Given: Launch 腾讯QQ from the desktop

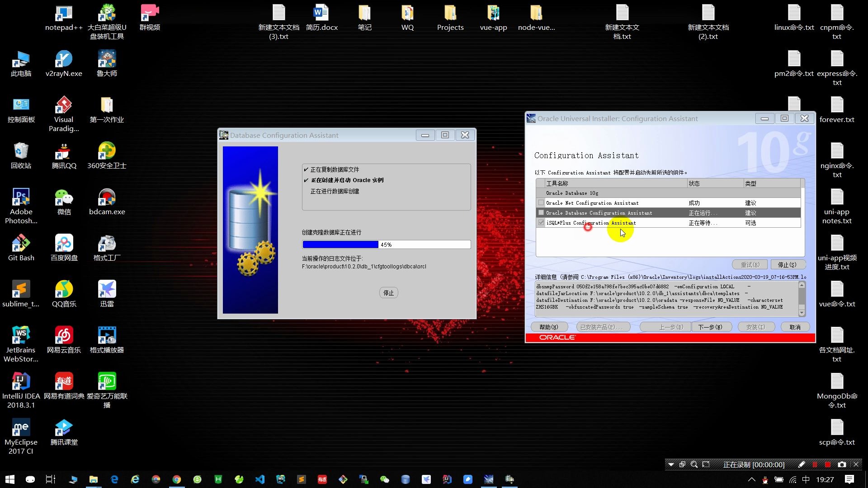Looking at the screenshot, I should point(64,156).
